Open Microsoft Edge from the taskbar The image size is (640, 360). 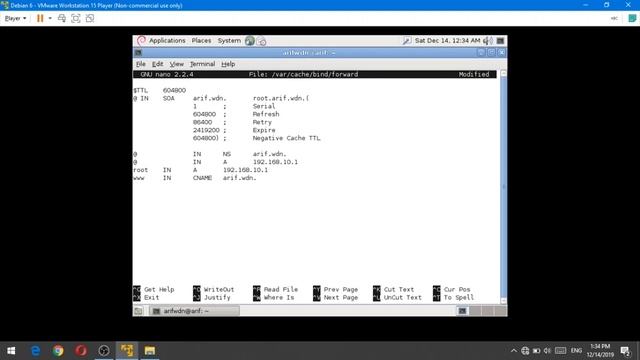click(36, 351)
